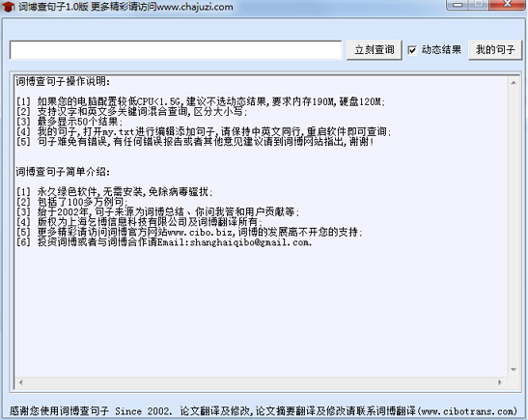The width and height of the screenshot is (528, 420).
Task: Click the heading 词博查句子操作说明
Action: [63, 81]
